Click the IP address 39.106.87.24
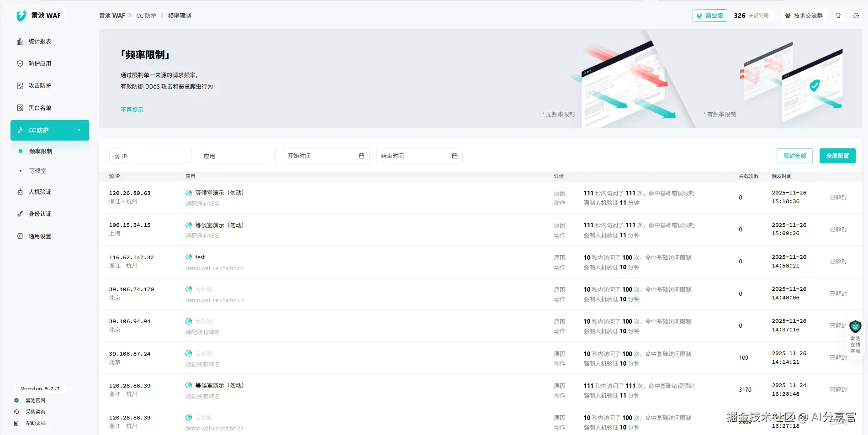This screenshot has height=435, width=868. [x=130, y=354]
